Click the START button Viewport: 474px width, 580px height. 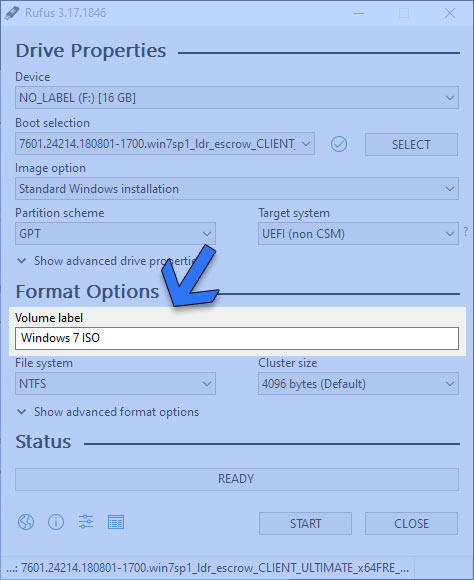tap(305, 523)
